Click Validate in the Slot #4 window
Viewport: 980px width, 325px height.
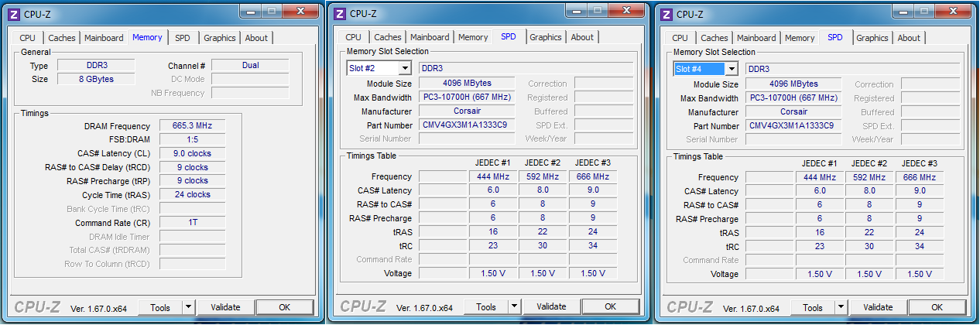[878, 308]
